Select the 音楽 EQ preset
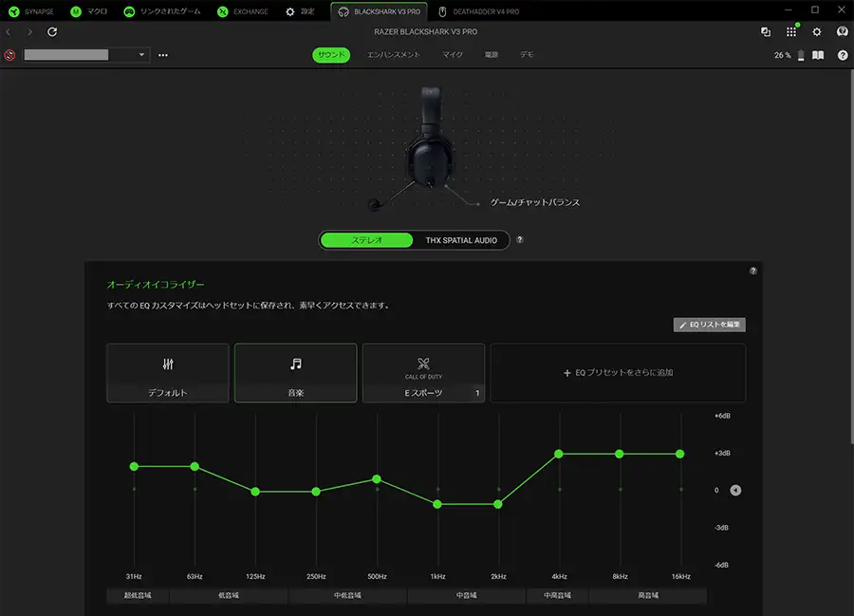This screenshot has height=616, width=854. 296,373
